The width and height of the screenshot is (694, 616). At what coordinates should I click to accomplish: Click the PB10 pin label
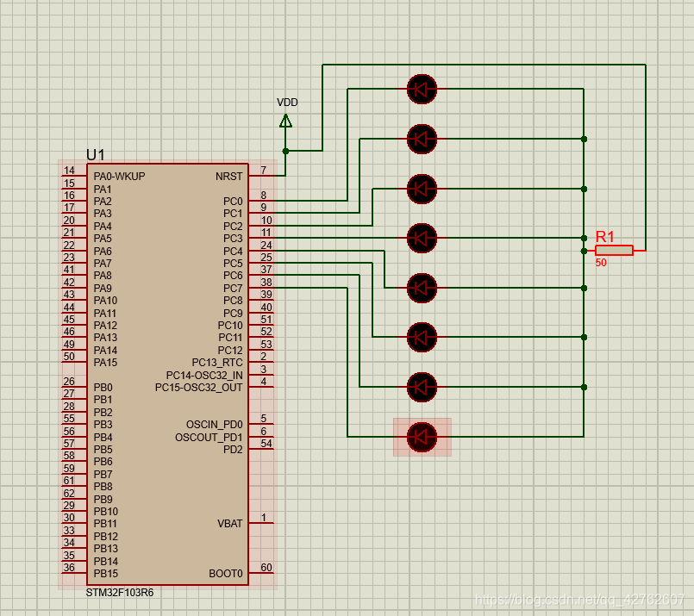[x=105, y=512]
